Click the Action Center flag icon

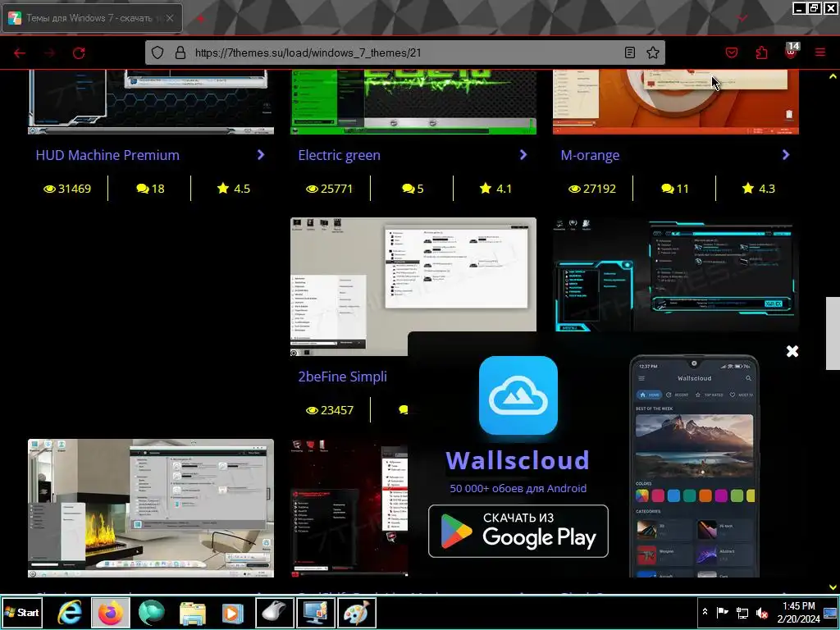click(x=723, y=612)
